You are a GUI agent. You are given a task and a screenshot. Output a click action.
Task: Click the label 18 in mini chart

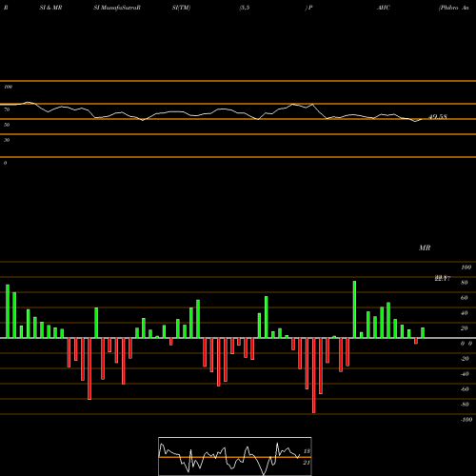click(307, 451)
